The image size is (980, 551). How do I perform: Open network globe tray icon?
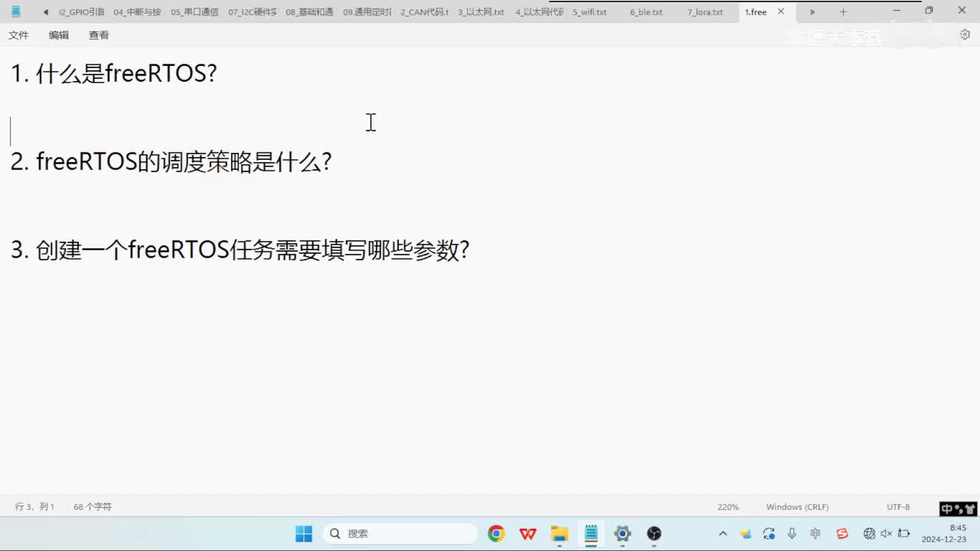point(869,533)
